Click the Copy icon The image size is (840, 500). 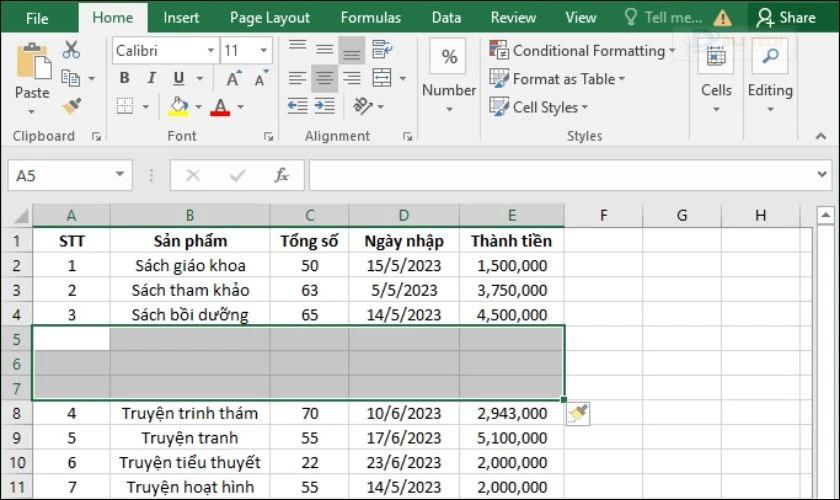pyautogui.click(x=70, y=78)
